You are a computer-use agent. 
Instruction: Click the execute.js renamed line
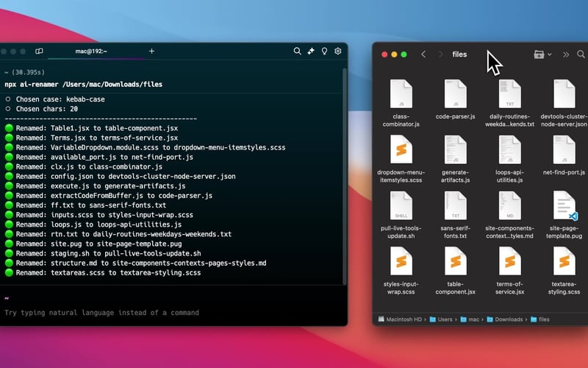click(96, 186)
